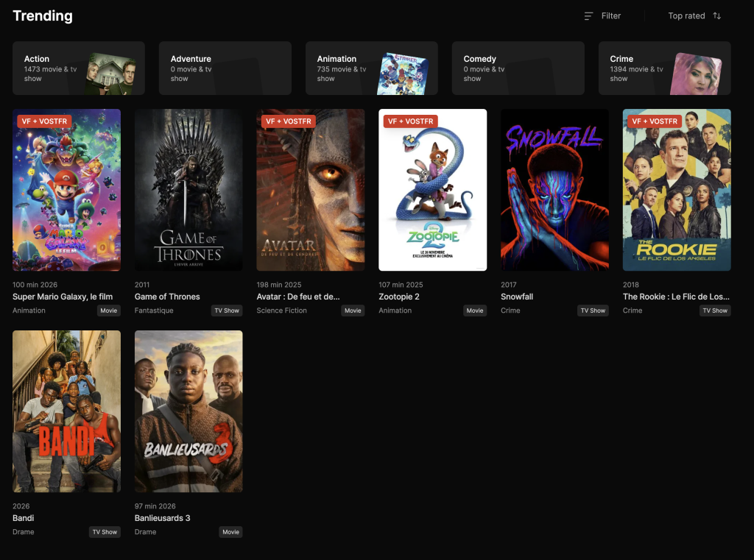Click '2011' year above Game of Thrones

[142, 285]
